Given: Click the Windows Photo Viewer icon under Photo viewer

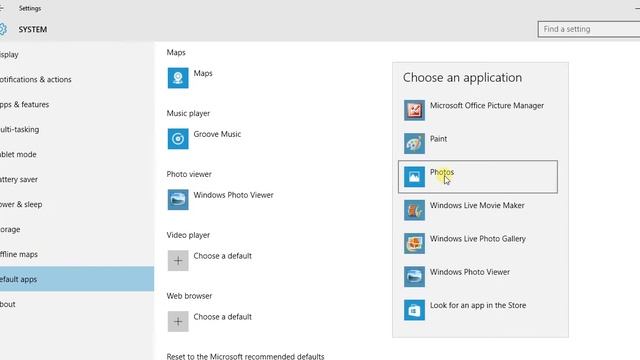Looking at the screenshot, I should click(178, 199).
